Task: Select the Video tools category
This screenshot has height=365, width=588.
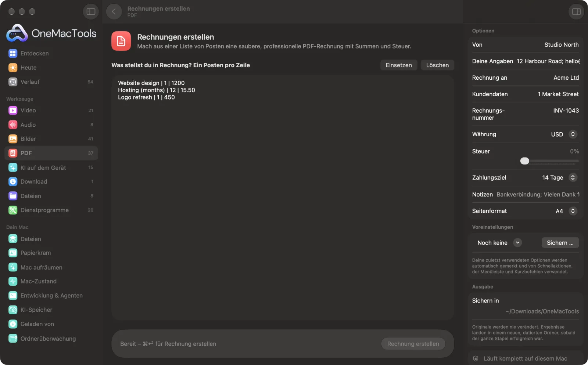Action: [x=51, y=111]
